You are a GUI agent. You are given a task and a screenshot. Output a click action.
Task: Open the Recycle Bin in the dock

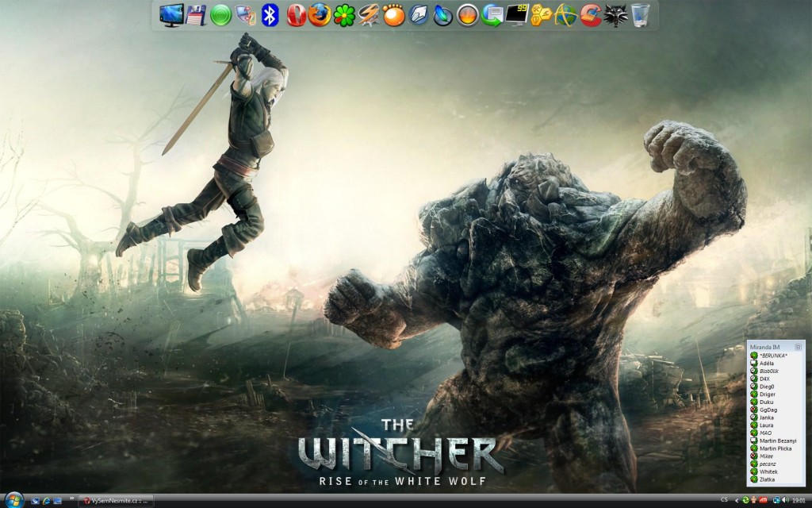pos(641,15)
